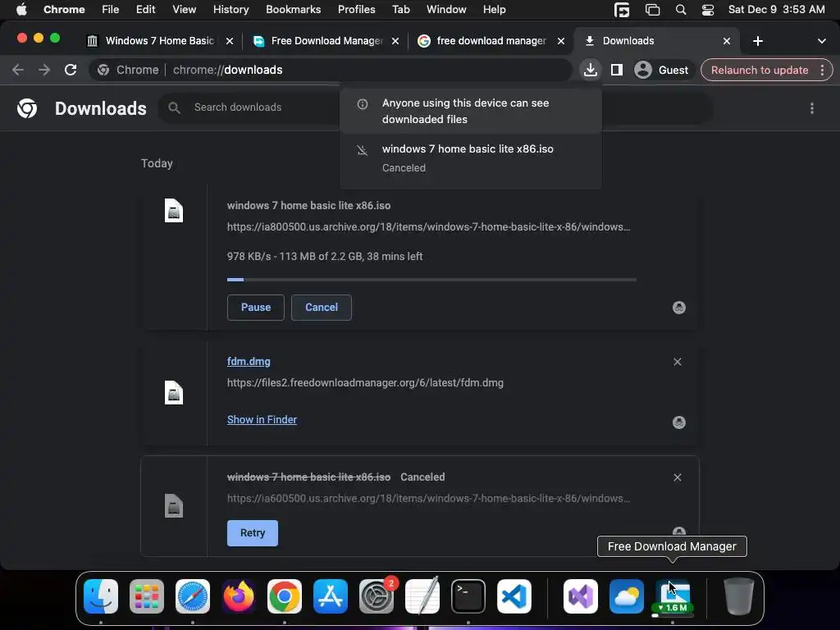Click the iso download progress bar
840x630 pixels.
point(431,280)
